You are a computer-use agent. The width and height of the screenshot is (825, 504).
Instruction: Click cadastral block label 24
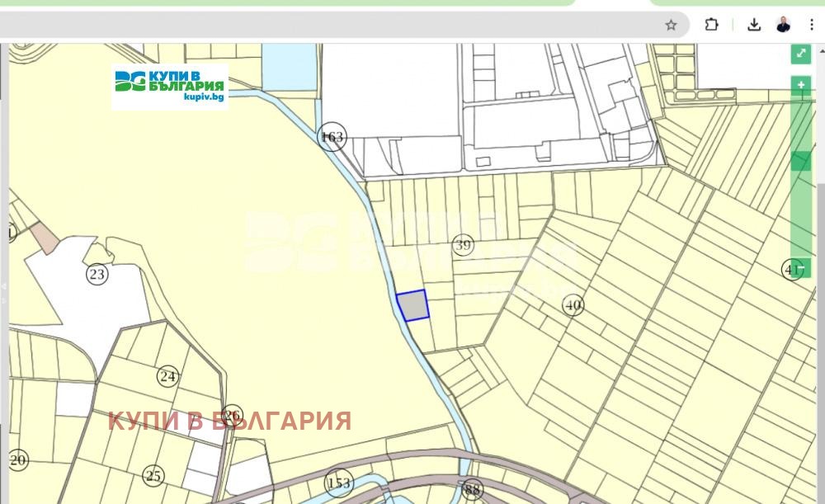point(168,377)
